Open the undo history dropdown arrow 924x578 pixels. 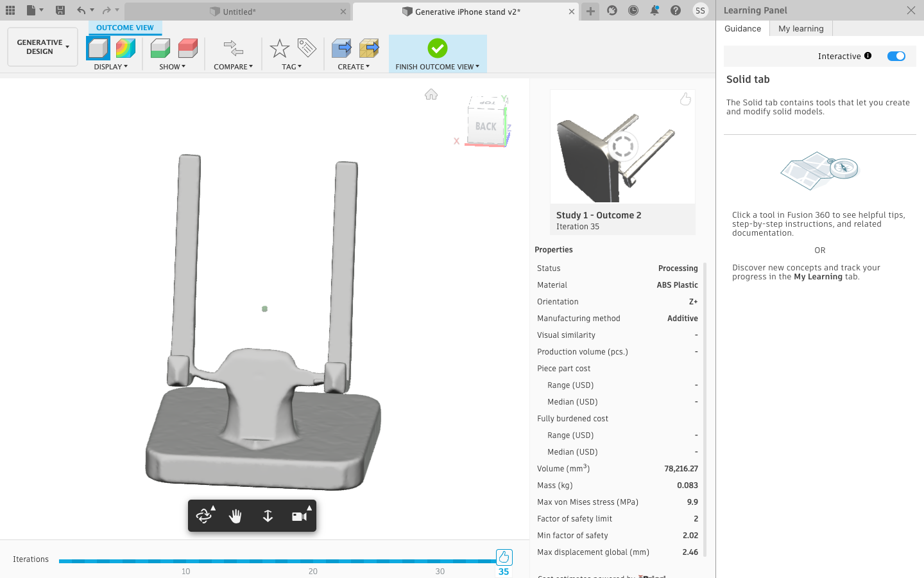click(92, 10)
